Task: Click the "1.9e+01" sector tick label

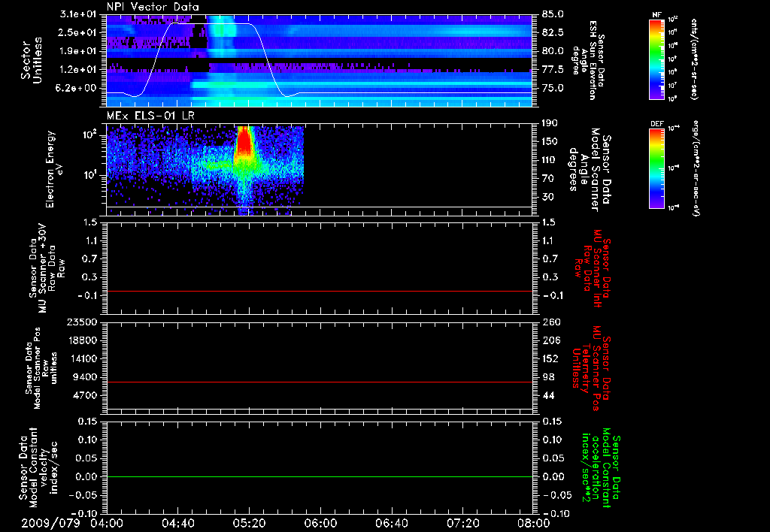Action: pyautogui.click(x=77, y=51)
